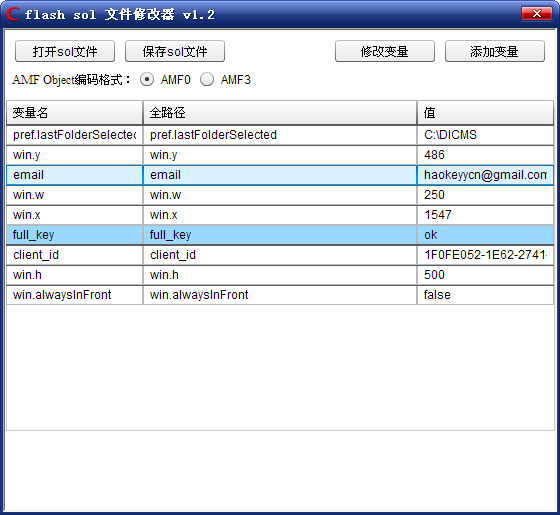Image resolution: width=560 pixels, height=515 pixels.
Task: Close the flash sol editor window
Action: coord(536,14)
